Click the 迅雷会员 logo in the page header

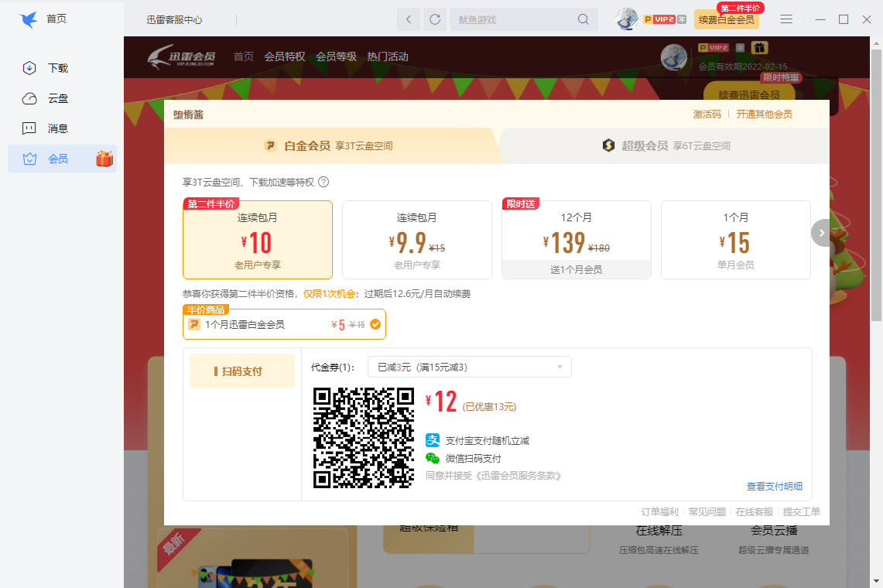(182, 56)
